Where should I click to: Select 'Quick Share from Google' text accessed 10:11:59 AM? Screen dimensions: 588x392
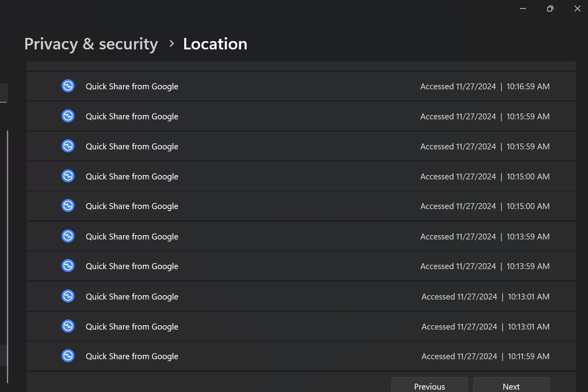pyautogui.click(x=132, y=356)
